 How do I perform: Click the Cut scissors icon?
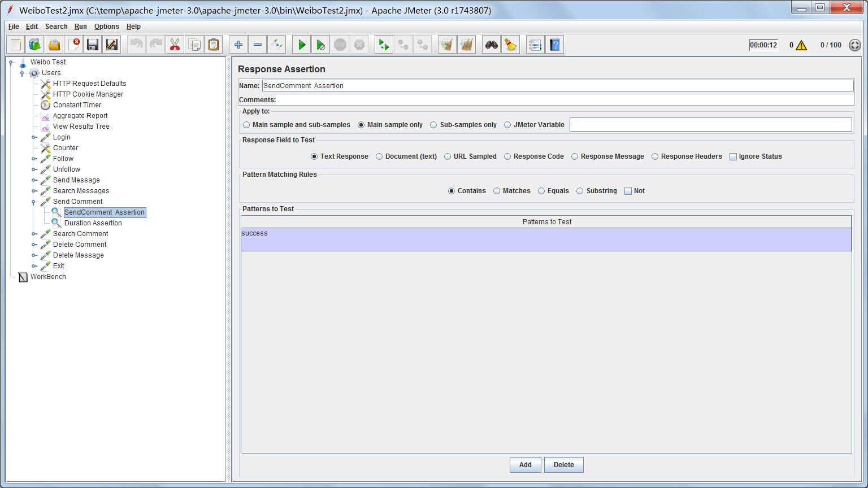coord(175,45)
